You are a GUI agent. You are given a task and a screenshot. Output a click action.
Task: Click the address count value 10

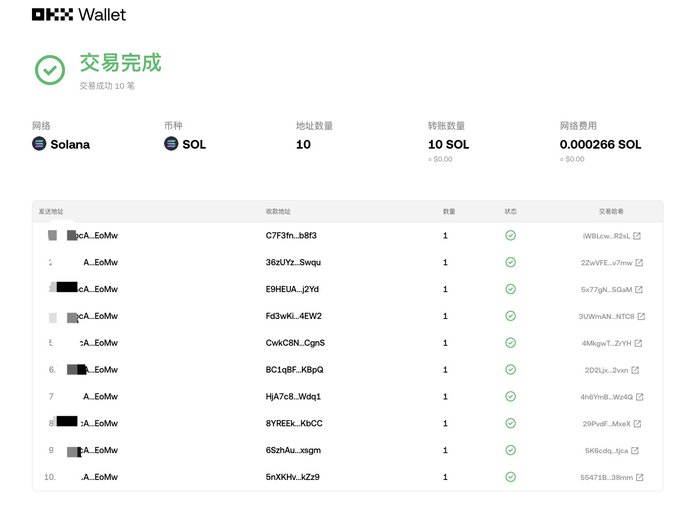tap(303, 144)
